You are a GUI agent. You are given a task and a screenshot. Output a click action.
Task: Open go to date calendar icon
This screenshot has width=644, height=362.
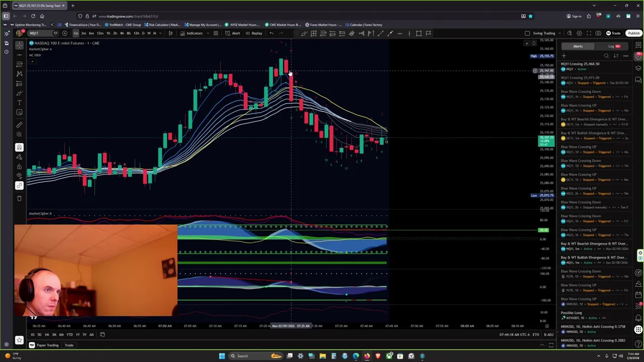click(102, 334)
